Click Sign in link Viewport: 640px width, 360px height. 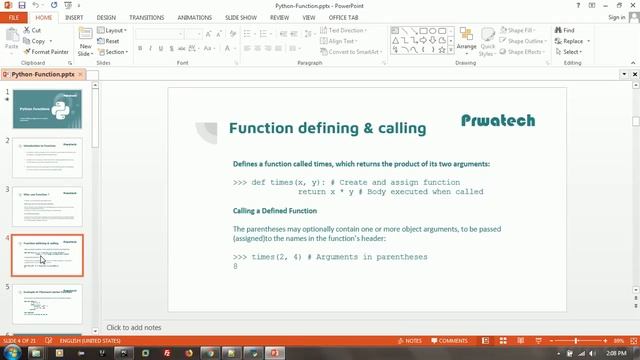click(616, 17)
